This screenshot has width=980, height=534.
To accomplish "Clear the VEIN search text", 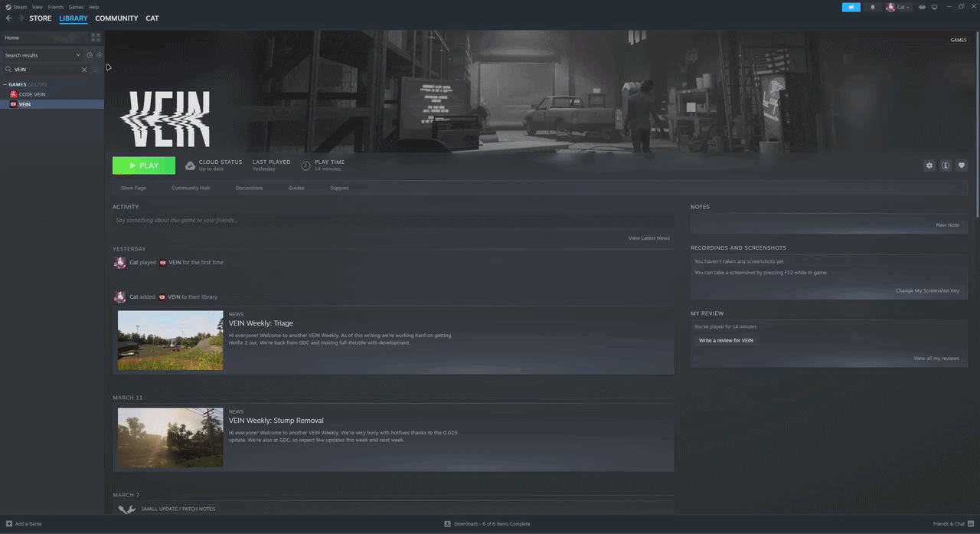I will pyautogui.click(x=84, y=70).
